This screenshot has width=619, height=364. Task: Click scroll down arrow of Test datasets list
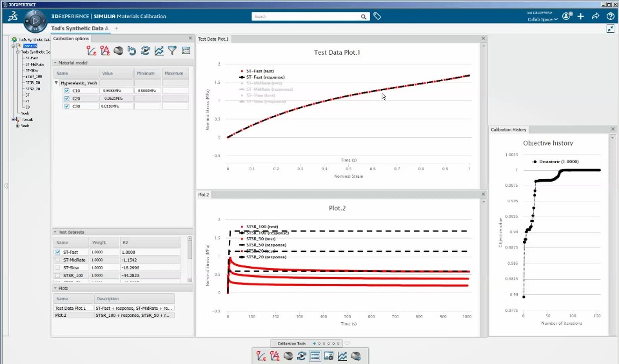(x=190, y=280)
